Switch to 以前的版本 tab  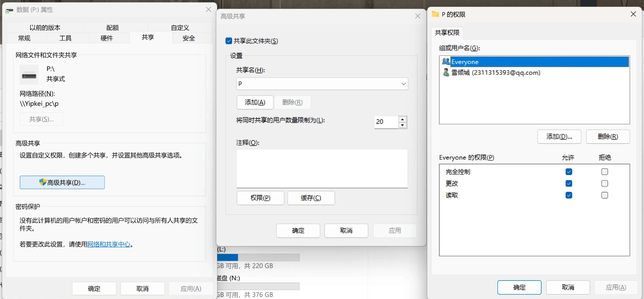click(45, 27)
